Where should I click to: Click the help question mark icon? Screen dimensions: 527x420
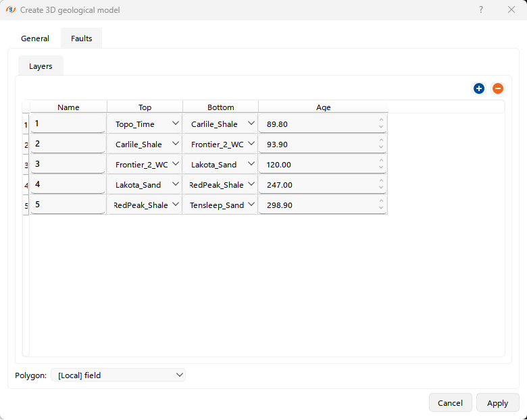pos(481,9)
